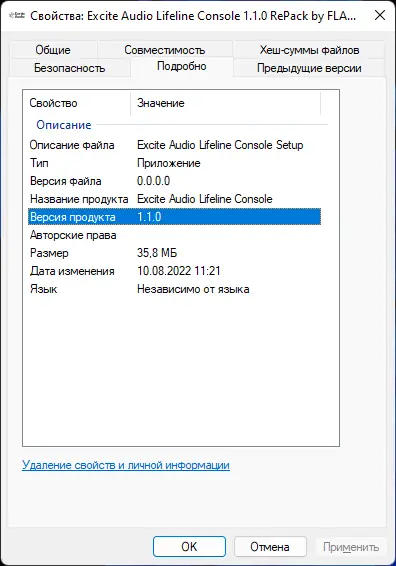Select the Подробно tab
Screen dimensions: 396x566
pyautogui.click(x=182, y=66)
